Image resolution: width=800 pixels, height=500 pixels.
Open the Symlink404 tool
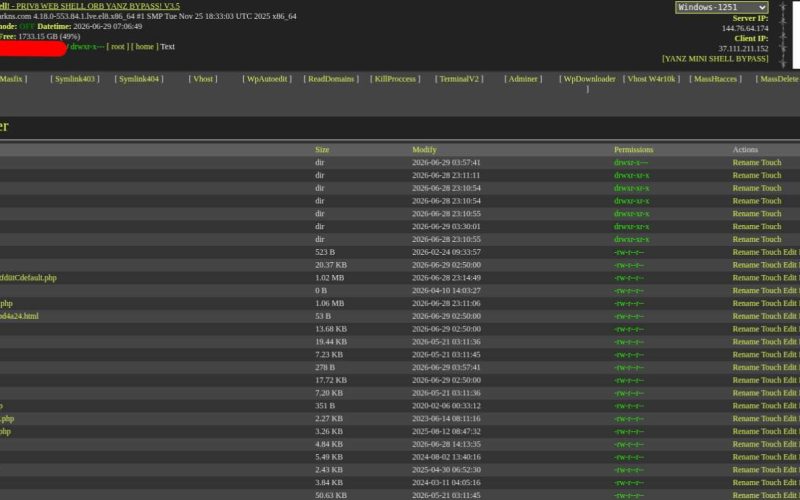coord(139,79)
